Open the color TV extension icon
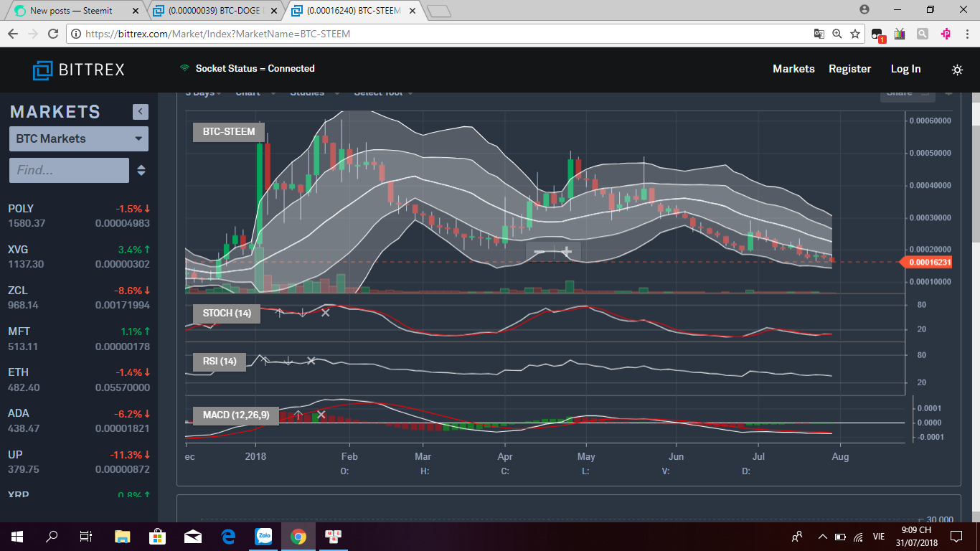 [x=900, y=34]
